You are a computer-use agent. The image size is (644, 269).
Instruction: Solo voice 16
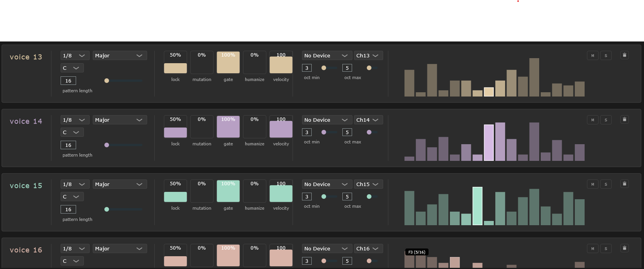[606, 248]
